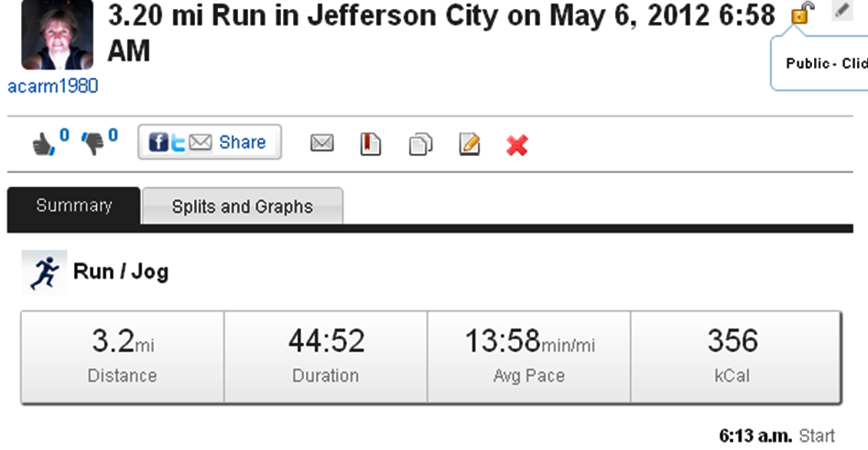The height and width of the screenshot is (450, 868).
Task: Click the copy workout icon
Action: pos(420,144)
